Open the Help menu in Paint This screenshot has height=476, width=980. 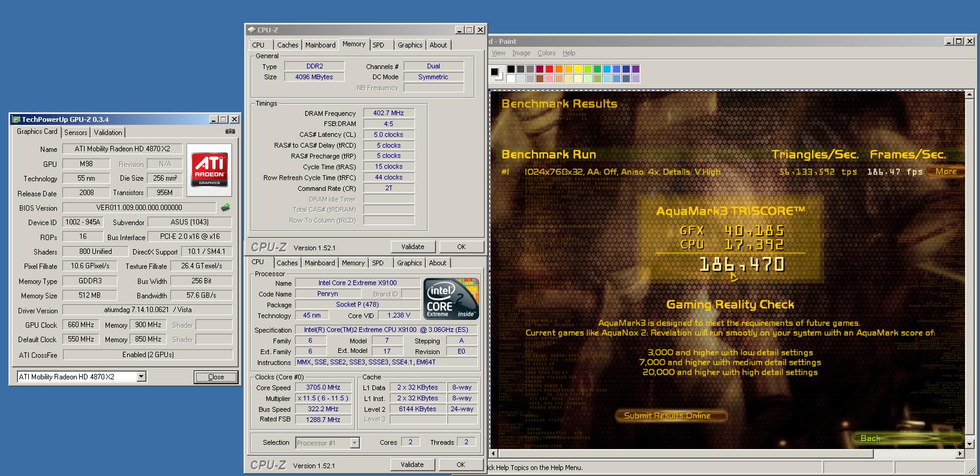click(569, 53)
